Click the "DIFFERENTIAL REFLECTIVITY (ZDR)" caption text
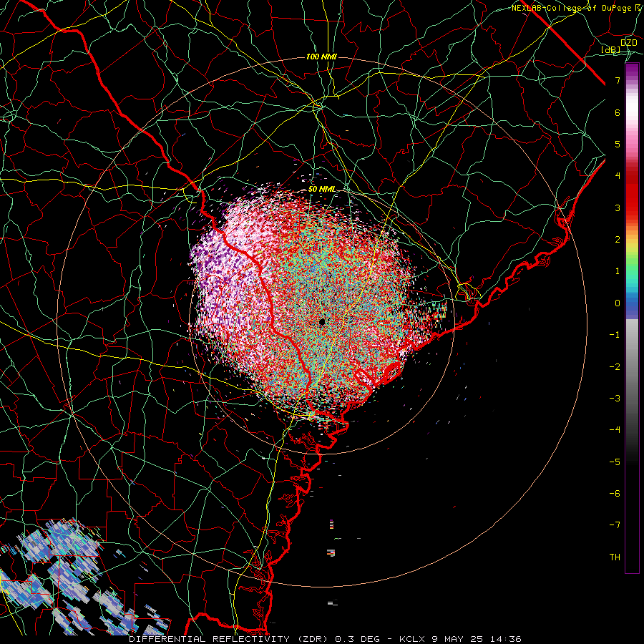Image resolution: width=644 pixels, height=644 pixels. point(230,639)
